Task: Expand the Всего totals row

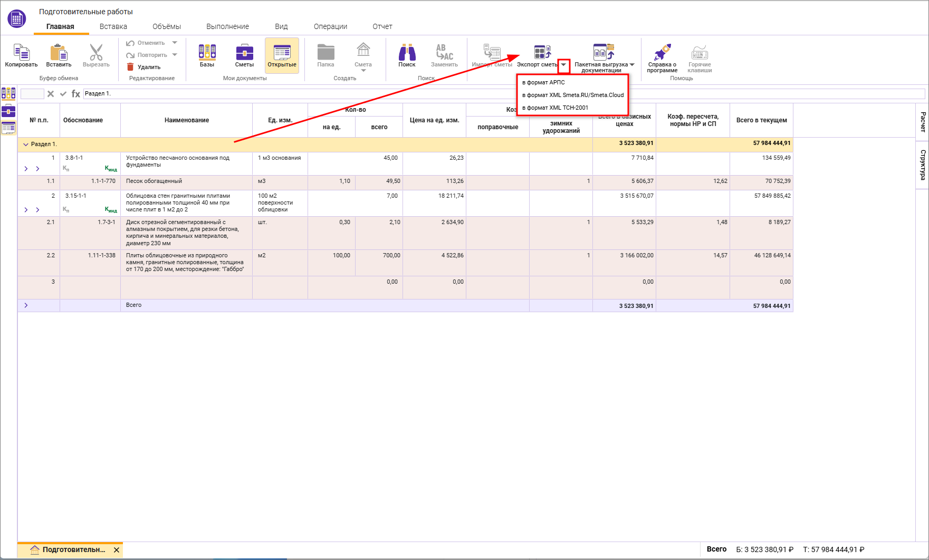Action: (x=26, y=305)
